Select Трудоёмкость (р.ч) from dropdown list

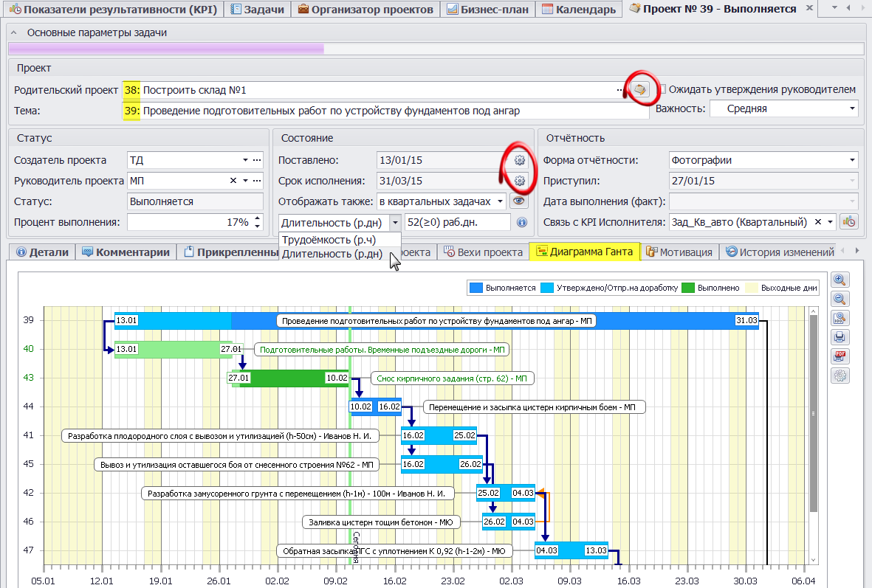pyautogui.click(x=329, y=239)
